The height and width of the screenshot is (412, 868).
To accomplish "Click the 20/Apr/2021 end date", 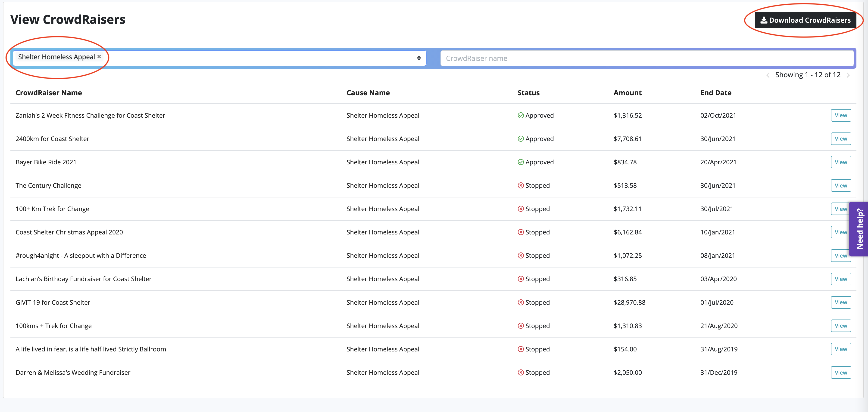I will 718,162.
